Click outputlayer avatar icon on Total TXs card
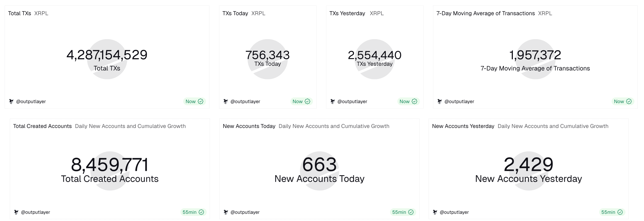 point(11,101)
